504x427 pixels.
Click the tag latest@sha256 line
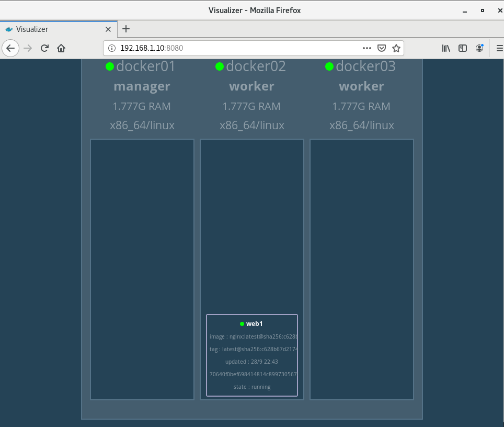(253, 349)
